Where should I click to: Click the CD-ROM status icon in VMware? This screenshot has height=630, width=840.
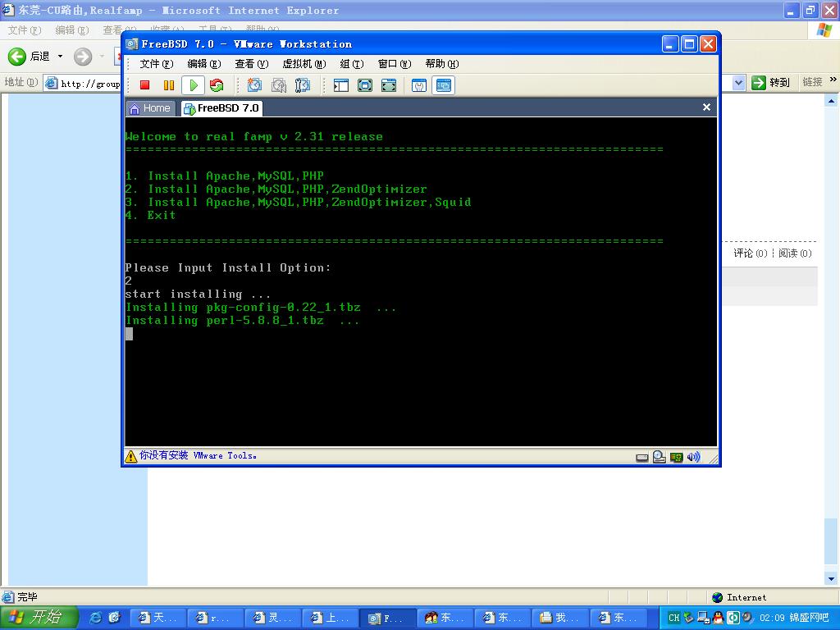[660, 457]
